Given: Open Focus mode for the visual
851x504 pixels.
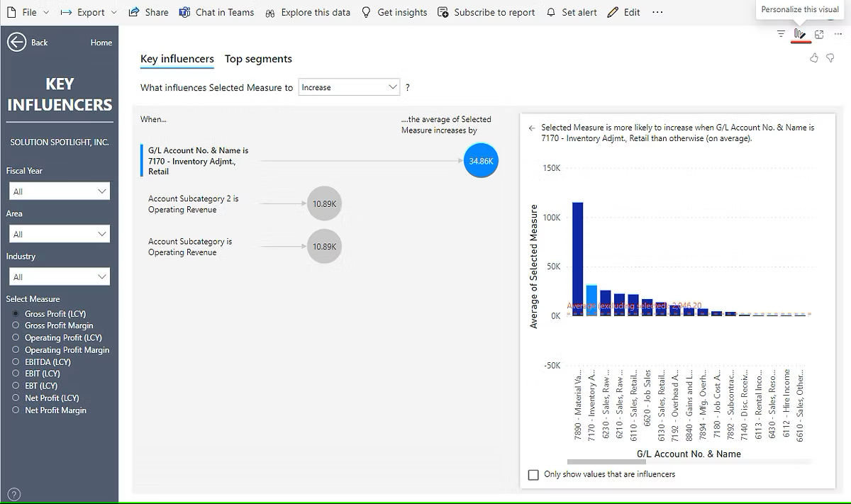Looking at the screenshot, I should [819, 34].
